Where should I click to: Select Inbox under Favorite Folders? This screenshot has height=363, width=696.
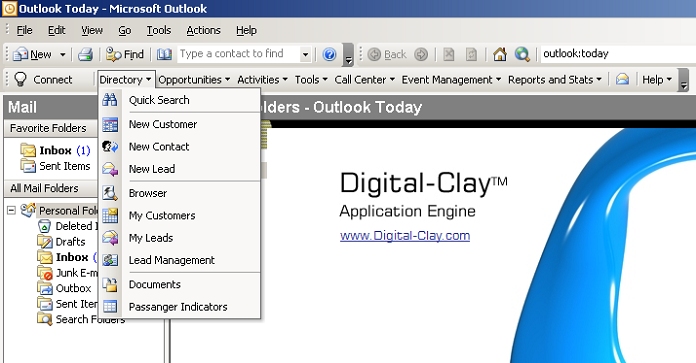coord(55,150)
